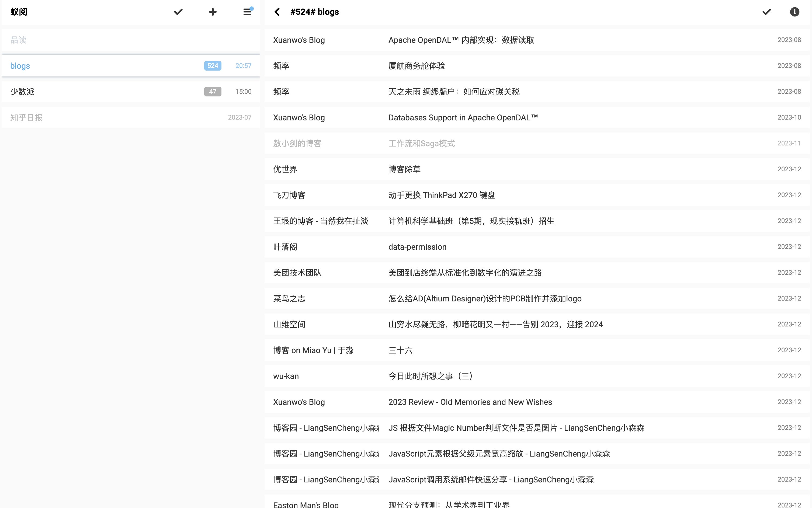The width and height of the screenshot is (812, 508).
Task: Select the blogs category
Action: pyautogui.click(x=131, y=66)
